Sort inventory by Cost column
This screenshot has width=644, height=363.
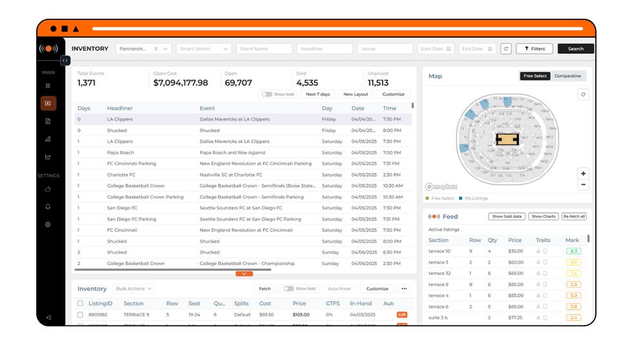coord(265,304)
